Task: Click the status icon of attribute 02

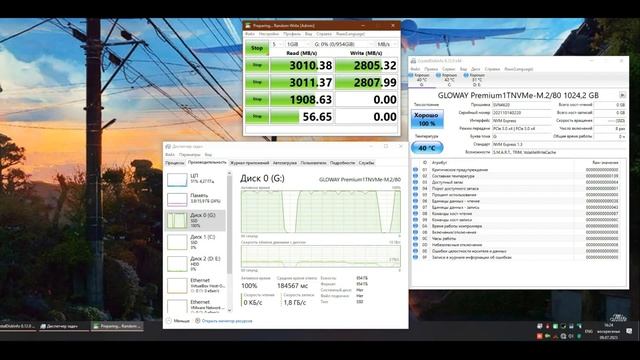Action: pyautogui.click(x=416, y=176)
